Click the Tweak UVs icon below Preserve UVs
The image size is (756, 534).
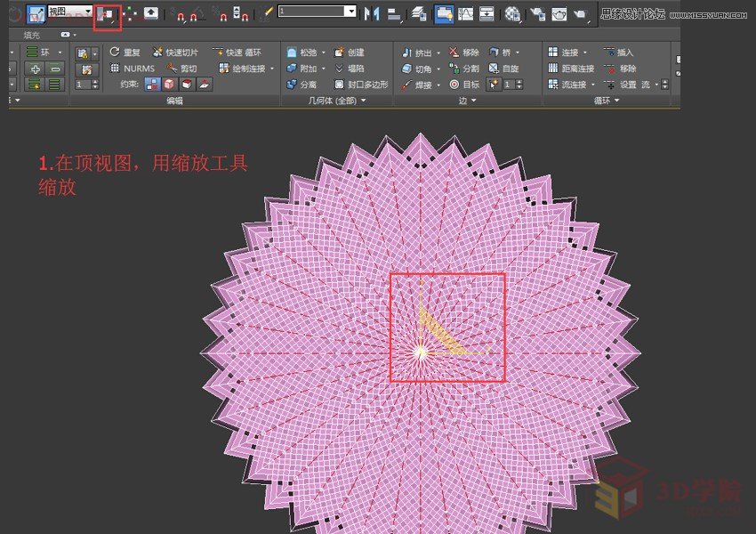(x=87, y=69)
